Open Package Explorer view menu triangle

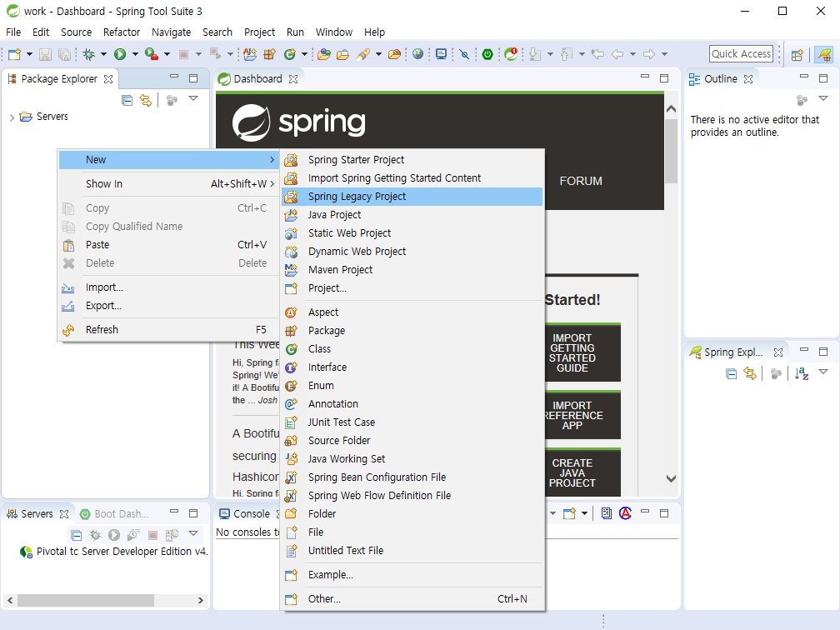point(193,98)
